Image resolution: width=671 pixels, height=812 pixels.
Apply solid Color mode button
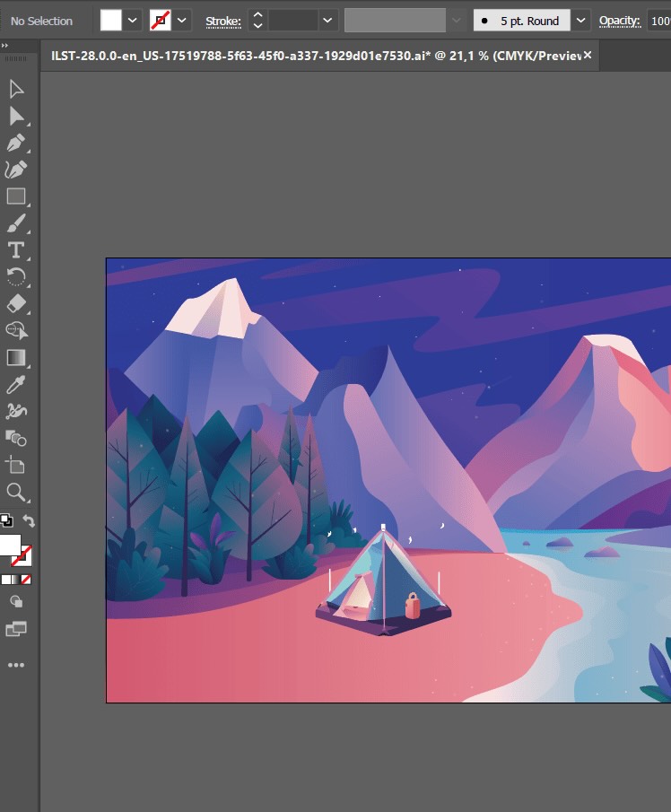coord(6,580)
